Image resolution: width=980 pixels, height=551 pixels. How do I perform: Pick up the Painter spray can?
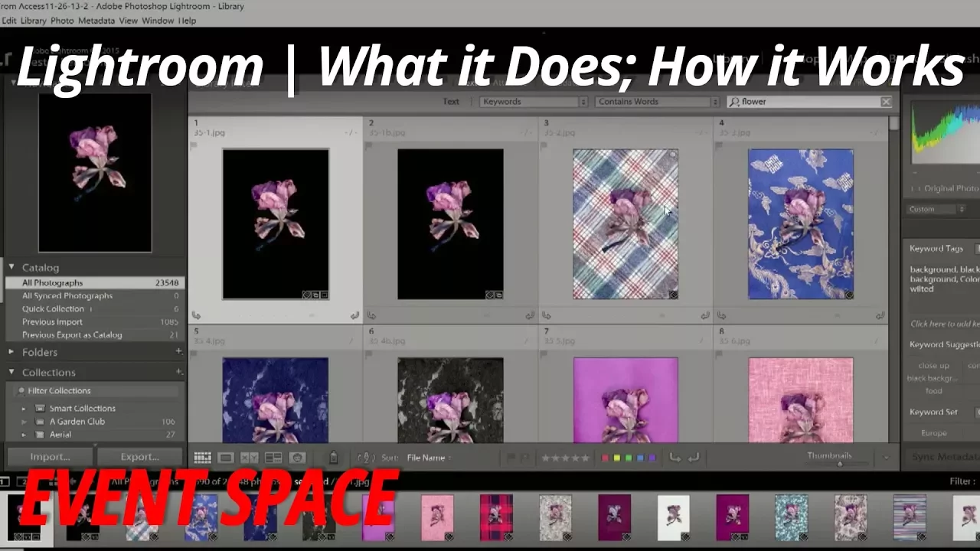(x=333, y=458)
